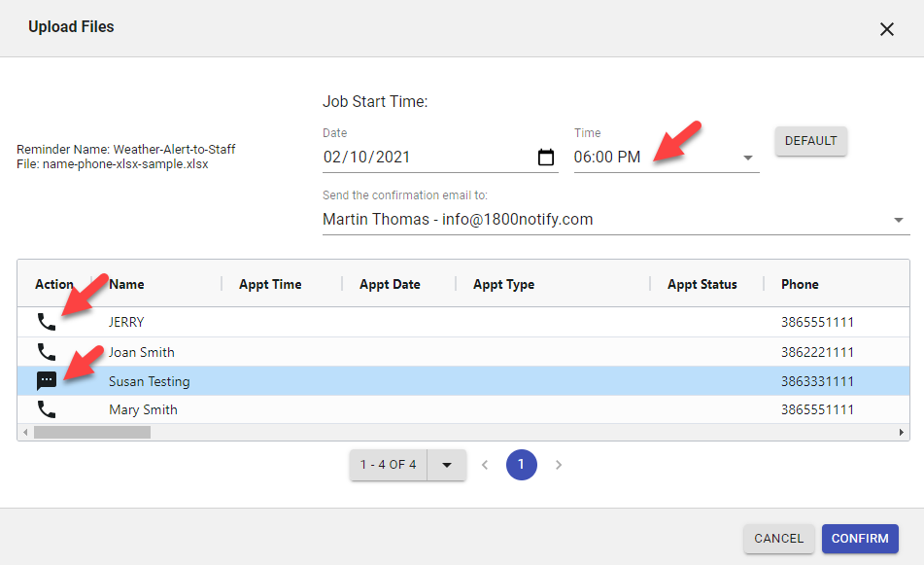Open the rows-per-page dropdown arrow
The width and height of the screenshot is (924, 565).
coord(447,465)
